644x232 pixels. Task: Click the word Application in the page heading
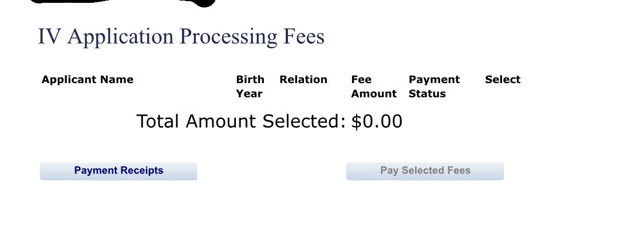[x=121, y=37]
